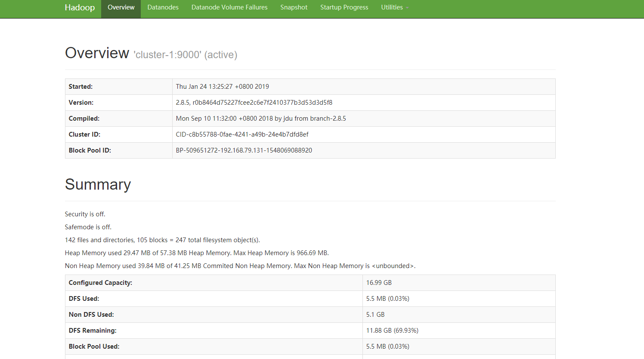Image resolution: width=644 pixels, height=359 pixels.
Task: Click the Non DFS Used 5.1 GB value
Action: tap(375, 315)
